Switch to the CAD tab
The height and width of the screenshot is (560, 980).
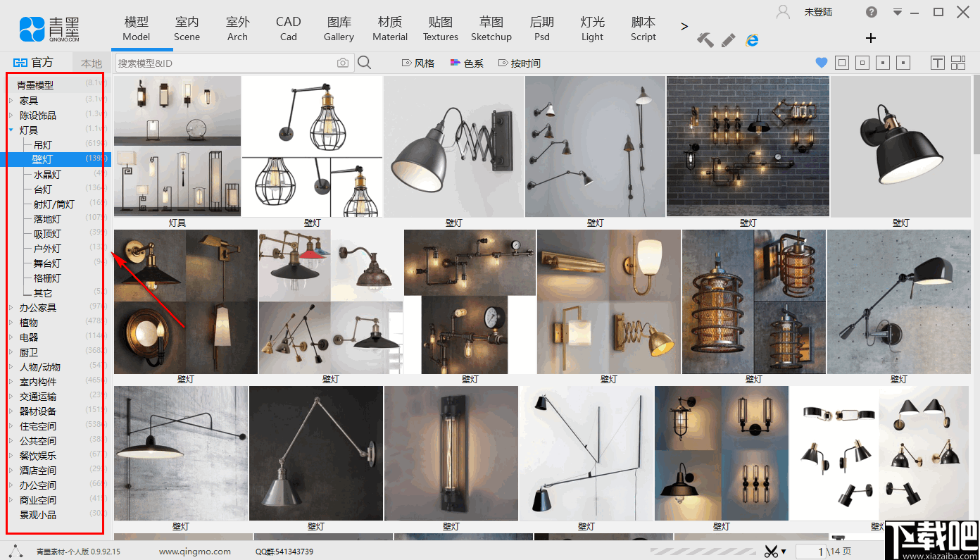289,29
